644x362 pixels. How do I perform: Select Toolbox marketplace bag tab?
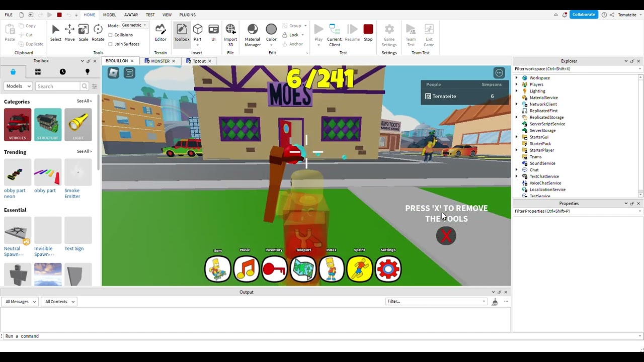(x=13, y=72)
